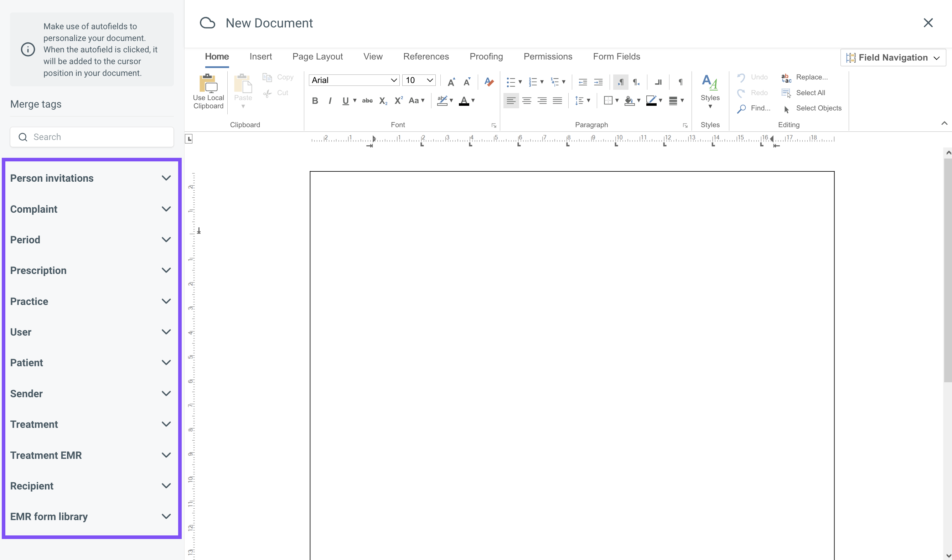Click the font color A swatch
952x560 pixels.
tap(464, 100)
